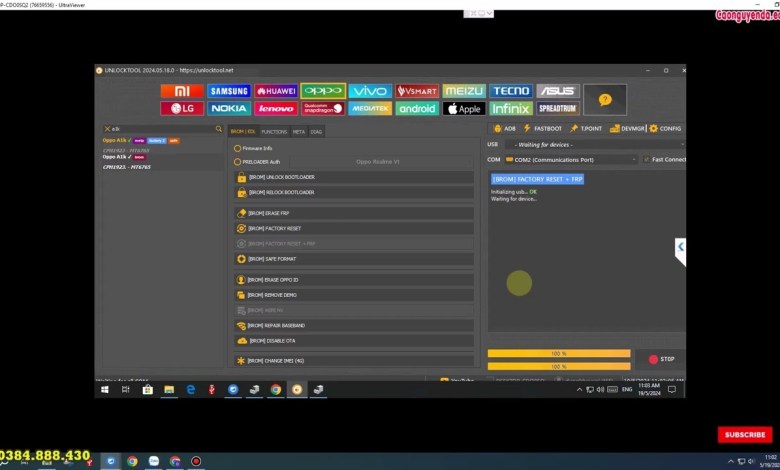The width and height of the screenshot is (780, 470).
Task: Open the T.POINT tool
Action: click(586, 128)
